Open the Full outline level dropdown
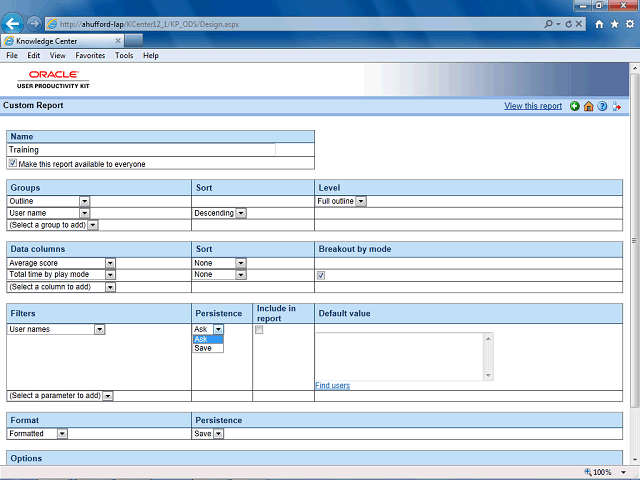This screenshot has height=480, width=640. coord(361,201)
